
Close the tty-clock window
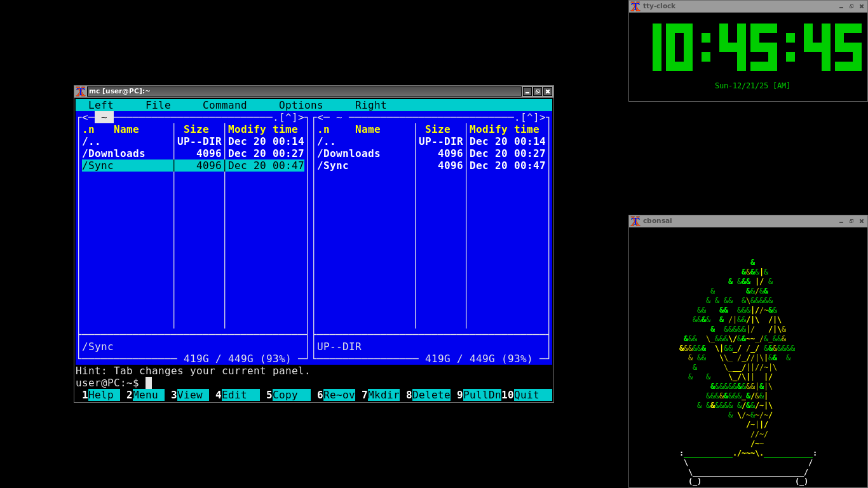[x=862, y=6]
